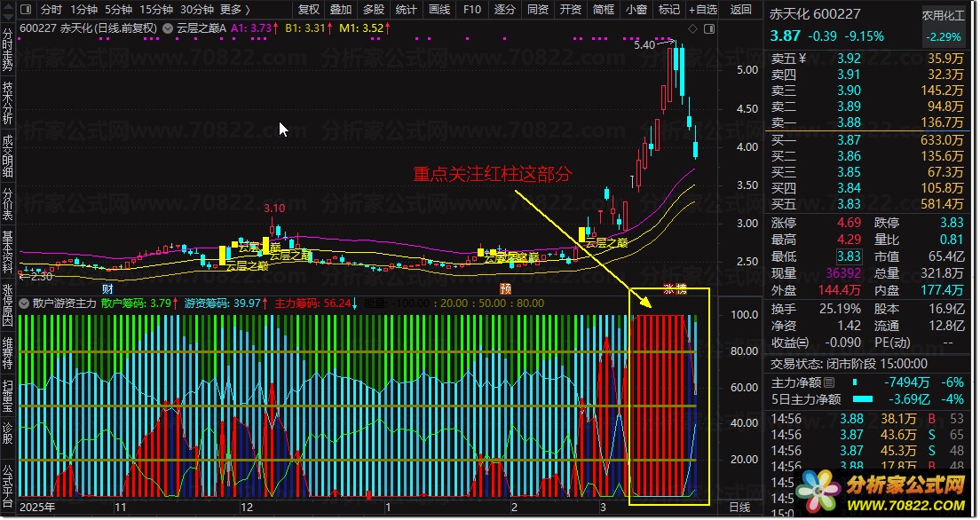Image resolution: width=980 pixels, height=520 pixels.
Task: Click the diamond marker icon above price axis
Action: point(692,28)
